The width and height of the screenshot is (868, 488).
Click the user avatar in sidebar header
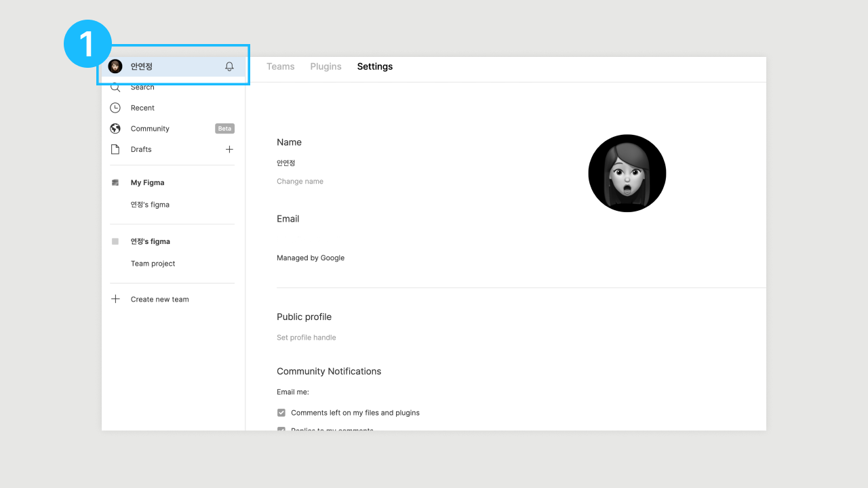point(115,66)
